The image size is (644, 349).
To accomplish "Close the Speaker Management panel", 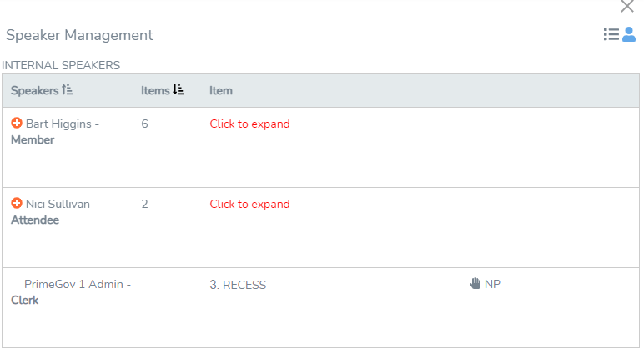I will (627, 6).
